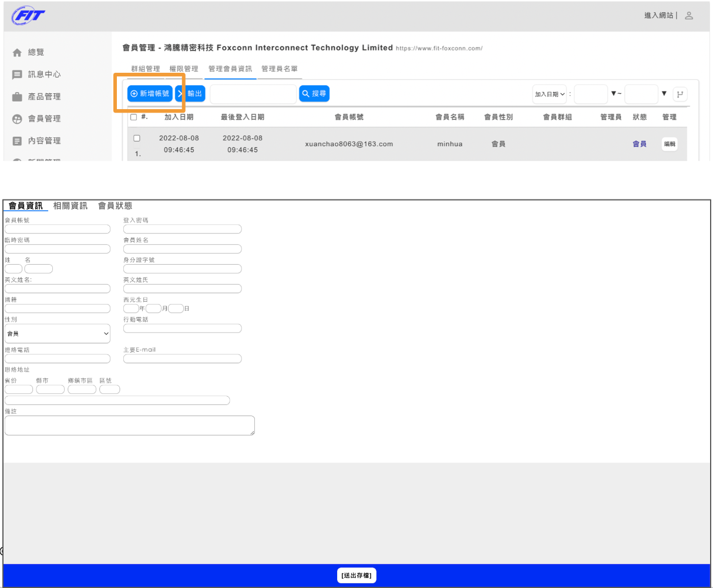Focus the 登入密碼 password field

click(x=183, y=229)
